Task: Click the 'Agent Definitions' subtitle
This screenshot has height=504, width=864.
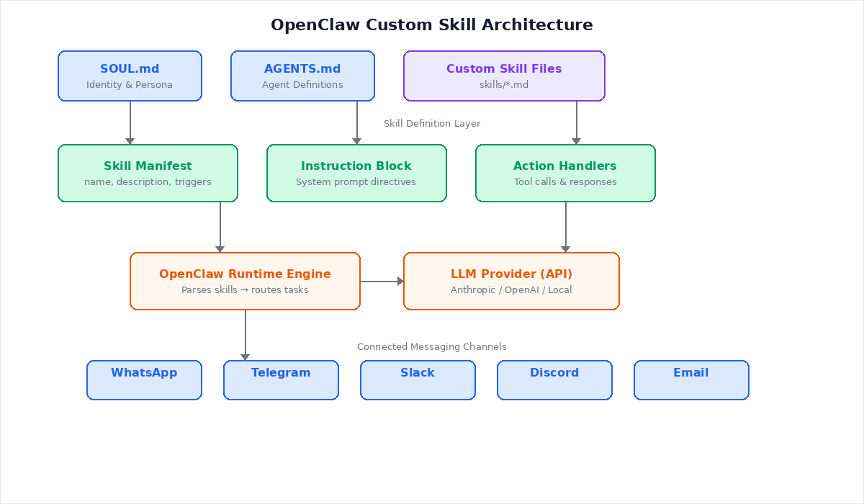Action: (x=302, y=85)
